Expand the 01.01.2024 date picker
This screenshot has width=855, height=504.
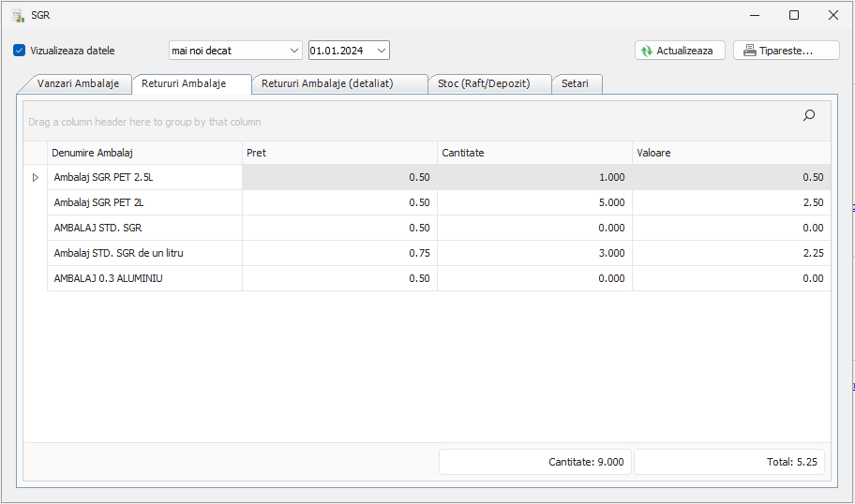click(x=381, y=51)
